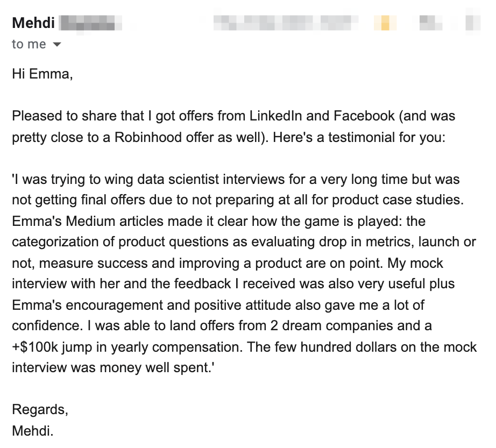Click the blurred sender surname after Mehdi
This screenshot has width=496, height=448.
pos(90,23)
